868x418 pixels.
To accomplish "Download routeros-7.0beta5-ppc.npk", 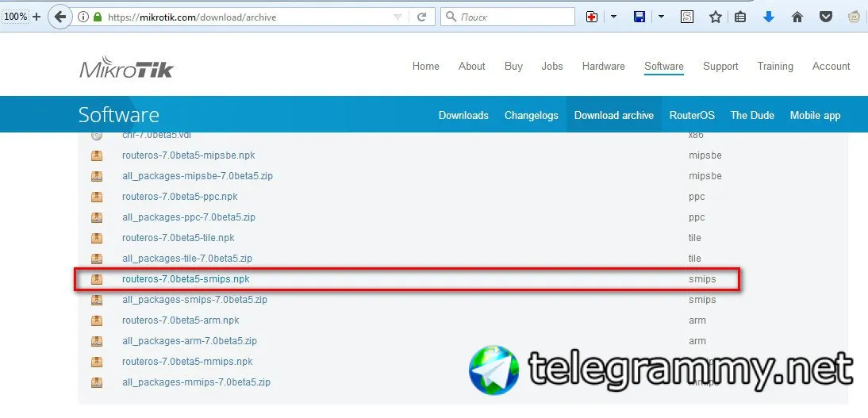I will (180, 197).
